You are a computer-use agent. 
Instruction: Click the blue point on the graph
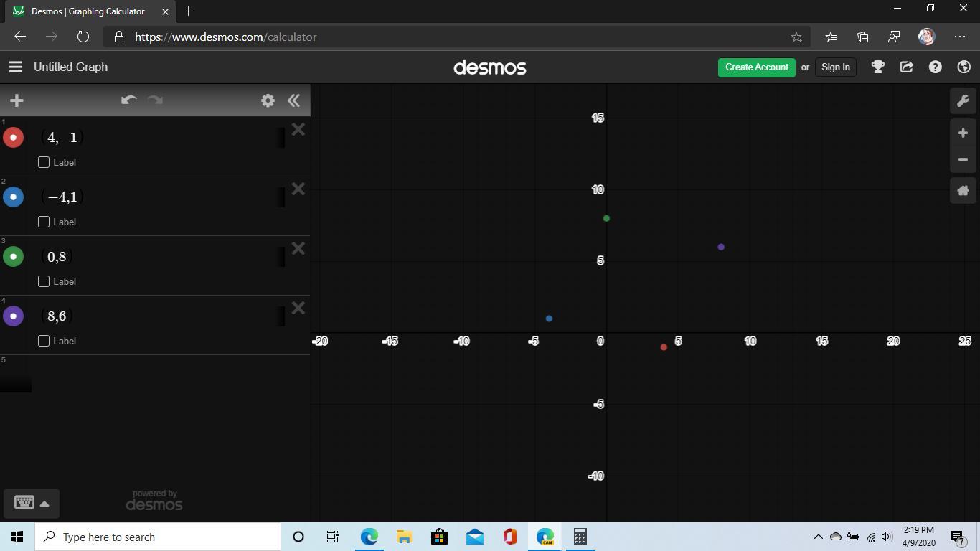tap(549, 319)
